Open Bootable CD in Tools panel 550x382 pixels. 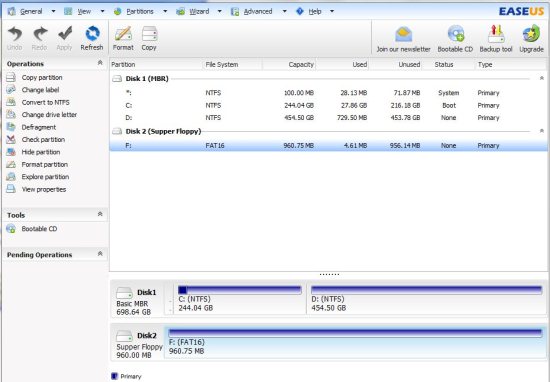(39, 229)
